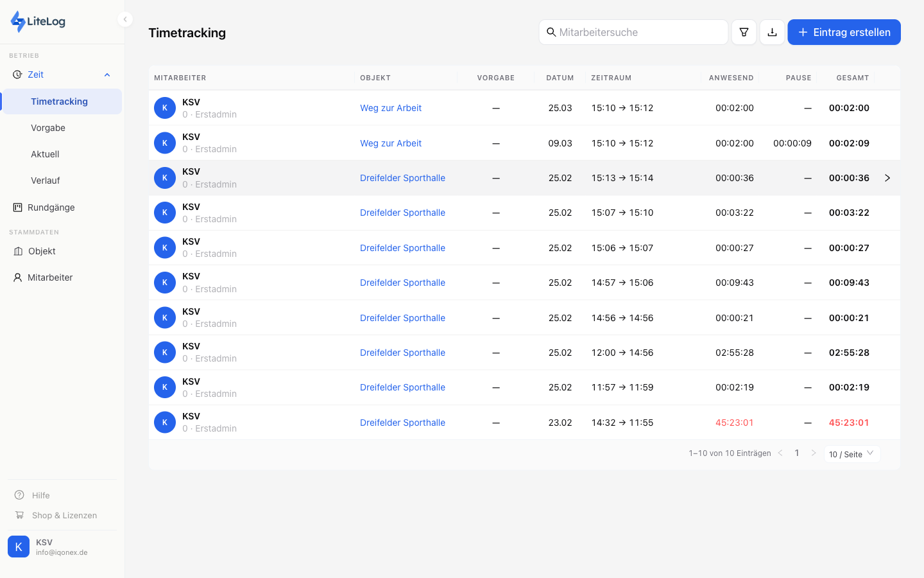Click into the Mitarbeitersuche search field

coord(638,32)
